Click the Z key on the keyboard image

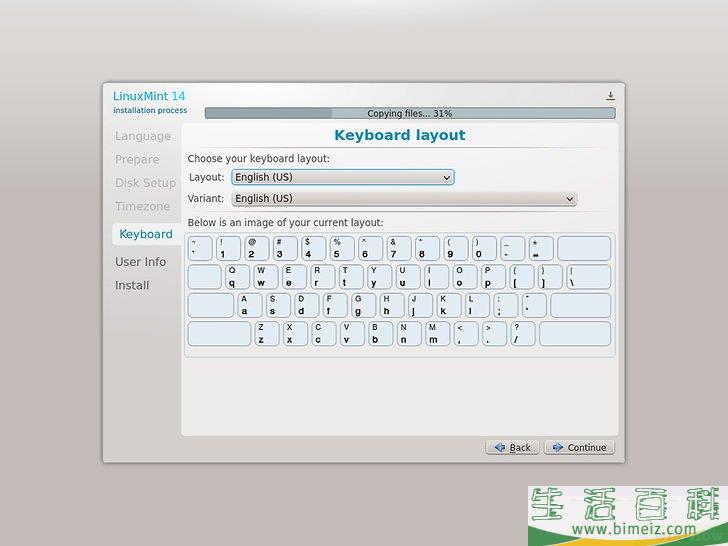click(x=266, y=333)
